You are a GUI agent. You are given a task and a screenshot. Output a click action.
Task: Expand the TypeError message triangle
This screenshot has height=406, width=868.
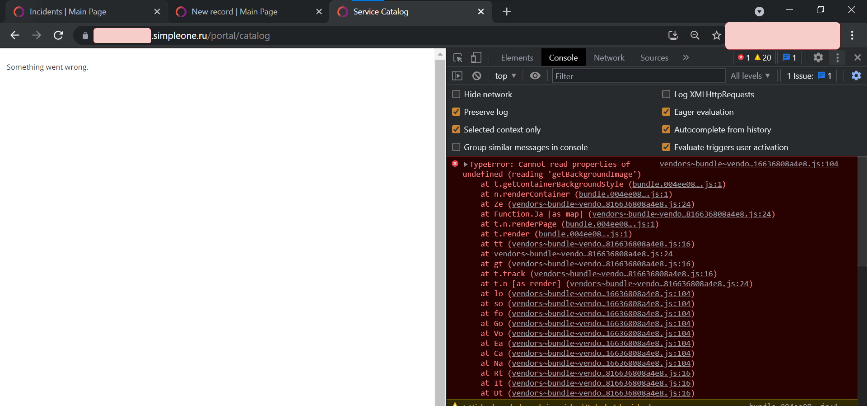(465, 164)
